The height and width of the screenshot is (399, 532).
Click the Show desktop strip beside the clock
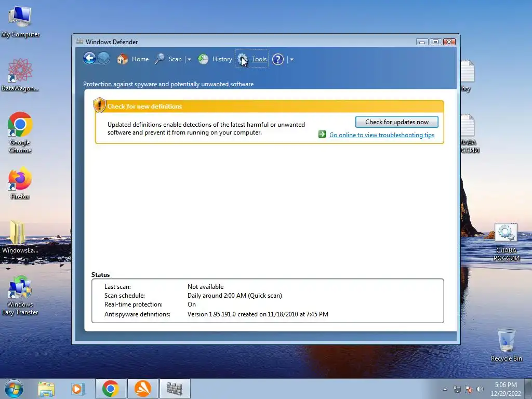tap(528, 389)
